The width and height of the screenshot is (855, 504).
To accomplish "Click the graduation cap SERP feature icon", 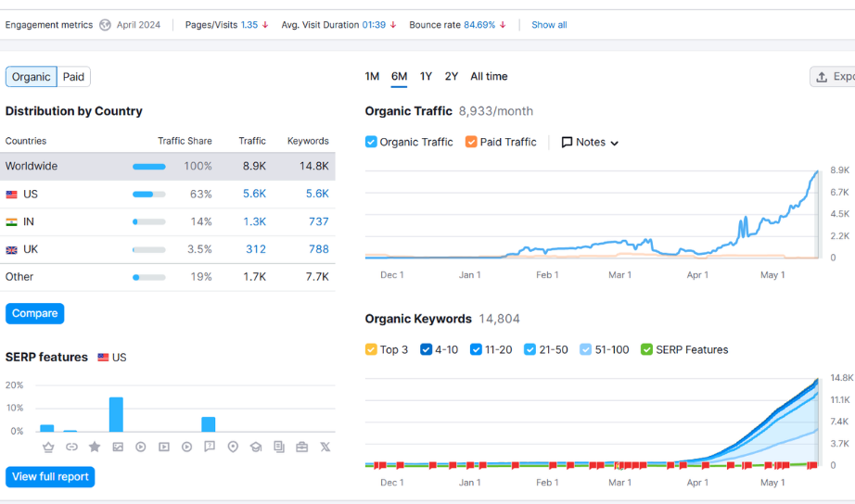I will 256,447.
